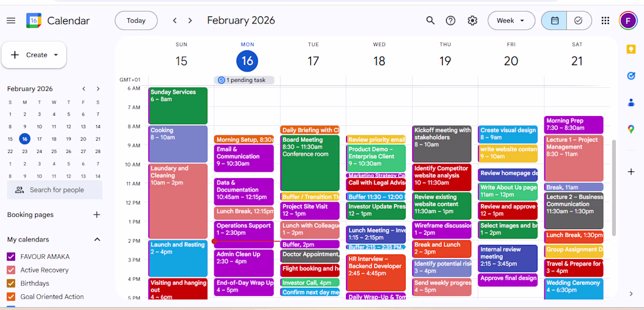Open the account avatar F

(628, 21)
